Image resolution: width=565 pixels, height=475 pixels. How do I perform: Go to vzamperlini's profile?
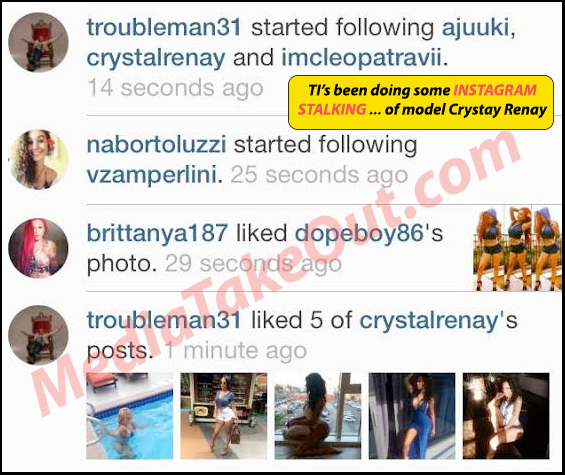tap(152, 175)
